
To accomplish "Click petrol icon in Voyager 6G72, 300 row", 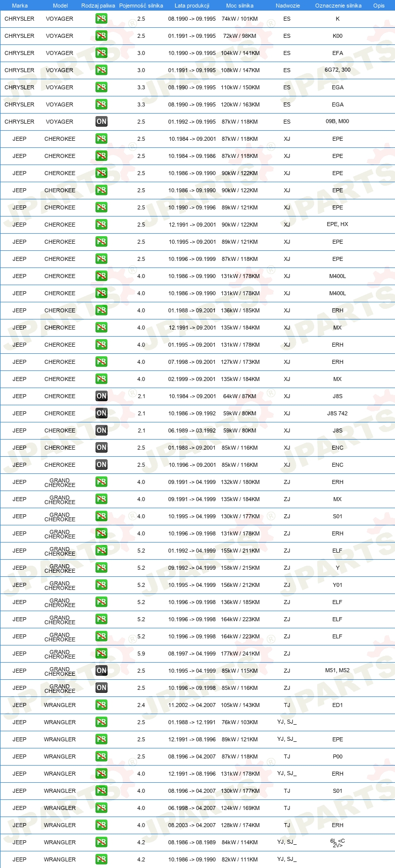I will (102, 70).
